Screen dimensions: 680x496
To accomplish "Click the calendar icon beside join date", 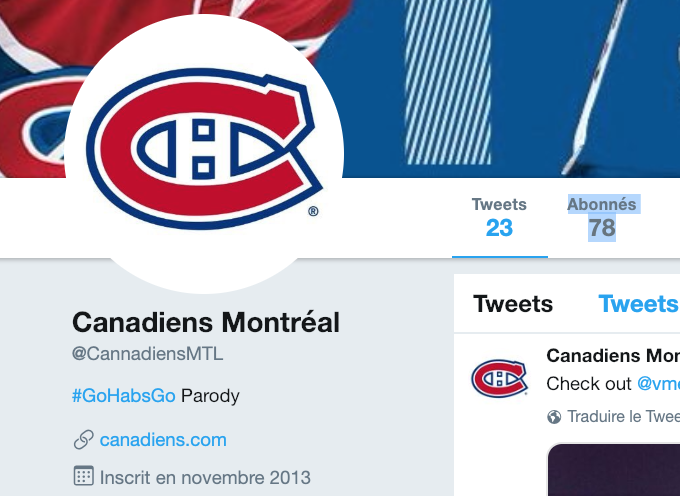I will tap(84, 476).
